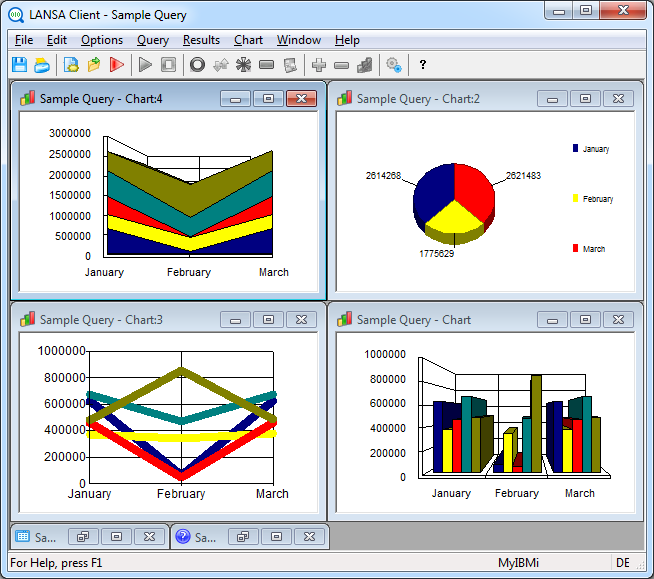Image resolution: width=654 pixels, height=579 pixels.
Task: Open the Help menu
Action: pyautogui.click(x=347, y=40)
